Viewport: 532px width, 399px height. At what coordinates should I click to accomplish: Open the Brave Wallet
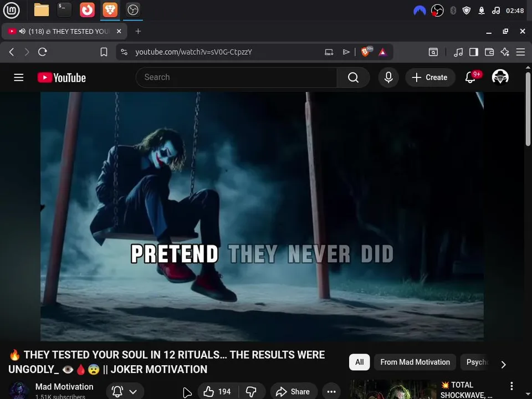[x=489, y=52]
